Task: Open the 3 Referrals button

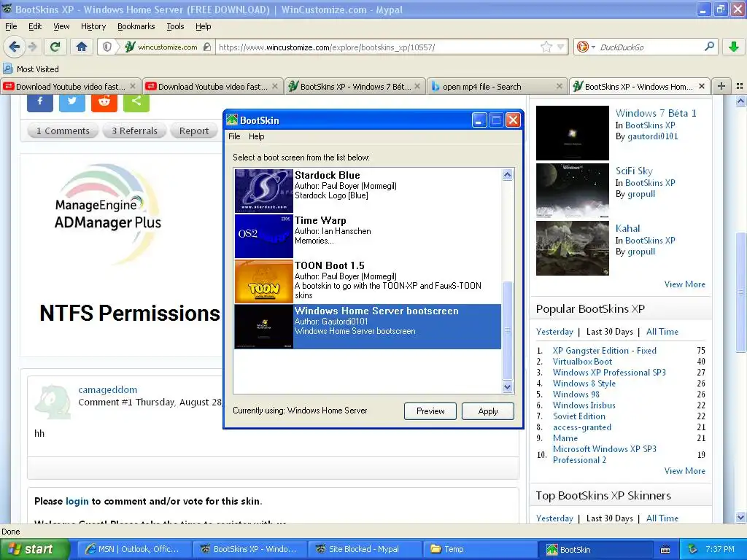Action: coord(134,131)
